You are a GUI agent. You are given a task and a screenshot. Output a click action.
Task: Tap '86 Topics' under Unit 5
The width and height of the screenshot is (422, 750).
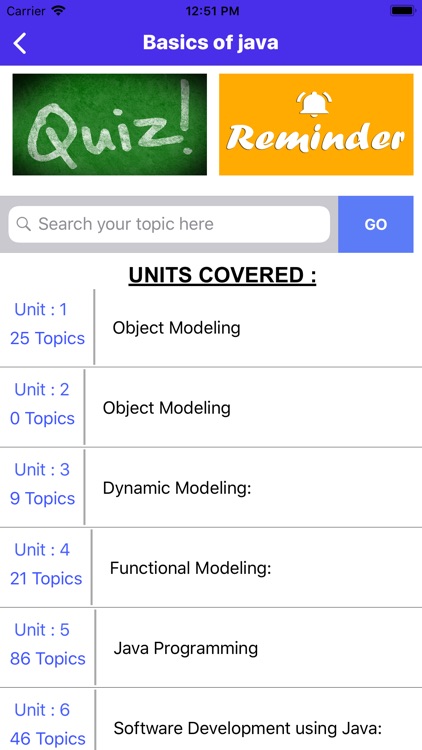(48, 659)
